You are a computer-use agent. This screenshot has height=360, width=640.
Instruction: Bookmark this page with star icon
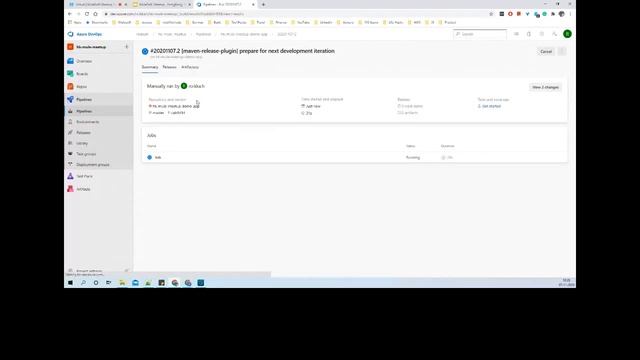click(x=491, y=14)
